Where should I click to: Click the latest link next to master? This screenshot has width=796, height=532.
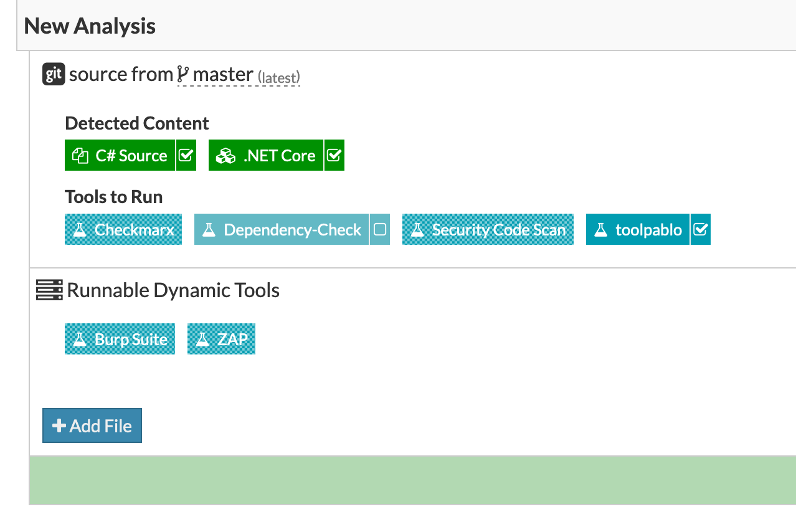[278, 78]
